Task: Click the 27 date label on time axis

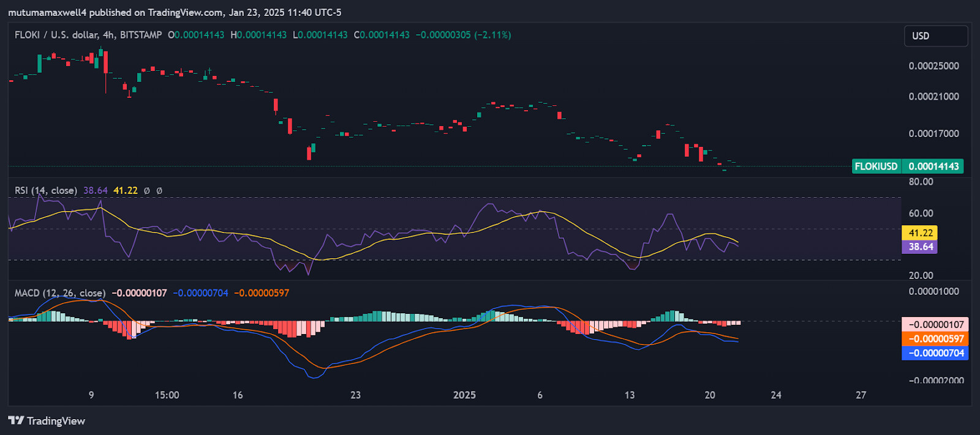Action: pyautogui.click(x=861, y=395)
